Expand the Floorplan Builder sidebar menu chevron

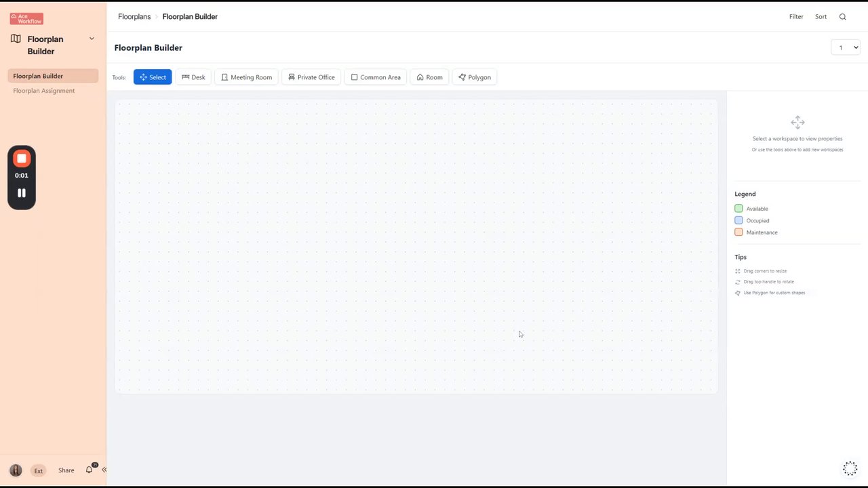[x=92, y=39]
